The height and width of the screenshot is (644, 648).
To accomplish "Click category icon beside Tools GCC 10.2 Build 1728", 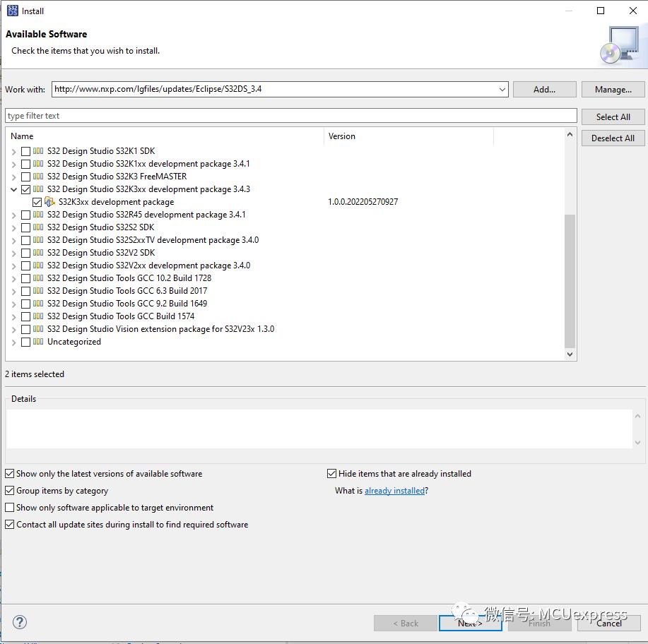I will (38, 278).
